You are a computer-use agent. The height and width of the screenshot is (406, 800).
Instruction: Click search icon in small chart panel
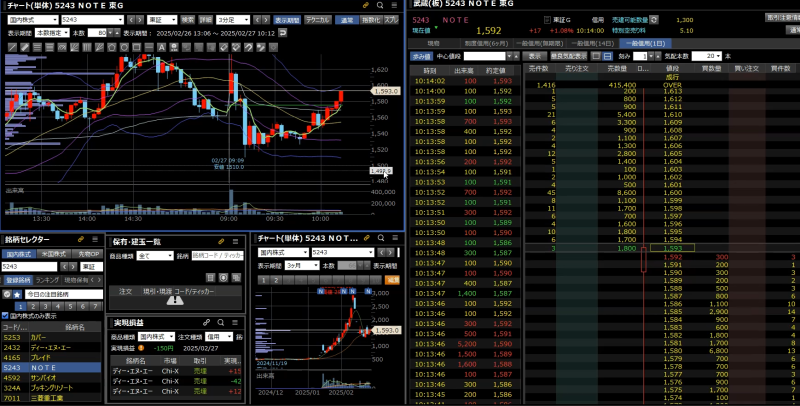click(x=381, y=238)
